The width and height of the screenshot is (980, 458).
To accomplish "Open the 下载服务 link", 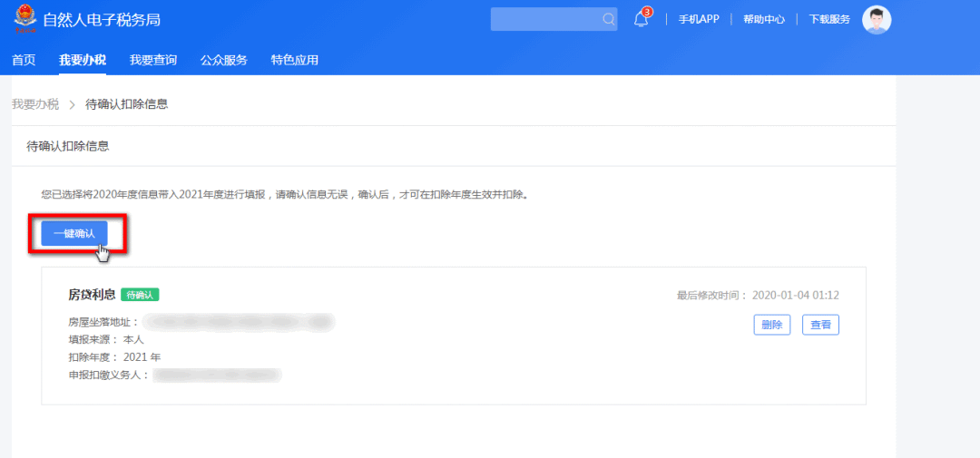I will tap(829, 19).
